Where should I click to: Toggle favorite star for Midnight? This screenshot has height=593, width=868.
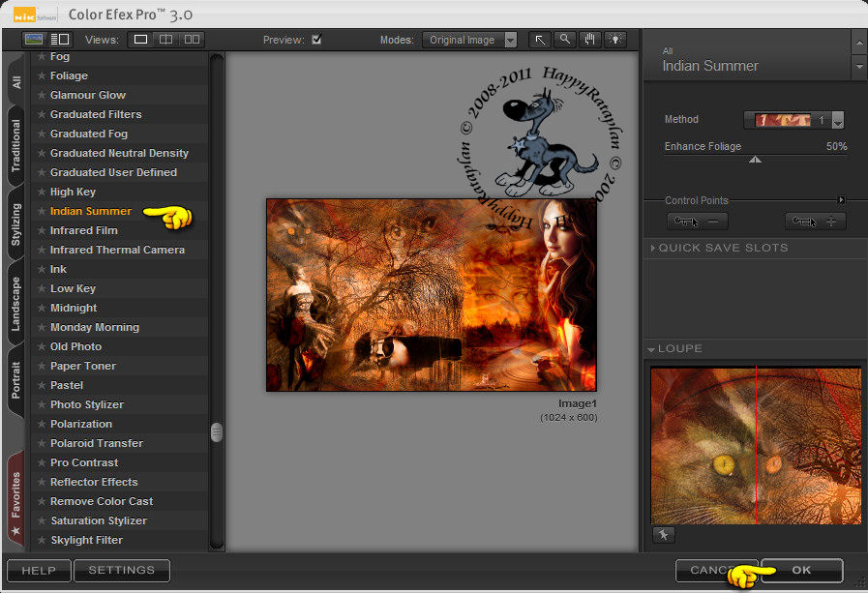[42, 309]
